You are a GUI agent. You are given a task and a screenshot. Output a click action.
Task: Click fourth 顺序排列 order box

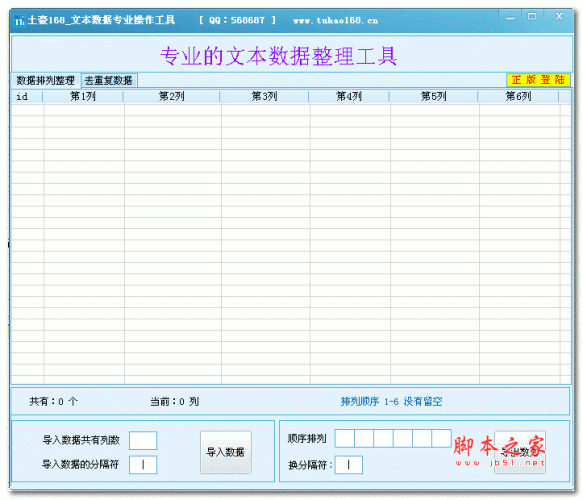click(403, 438)
